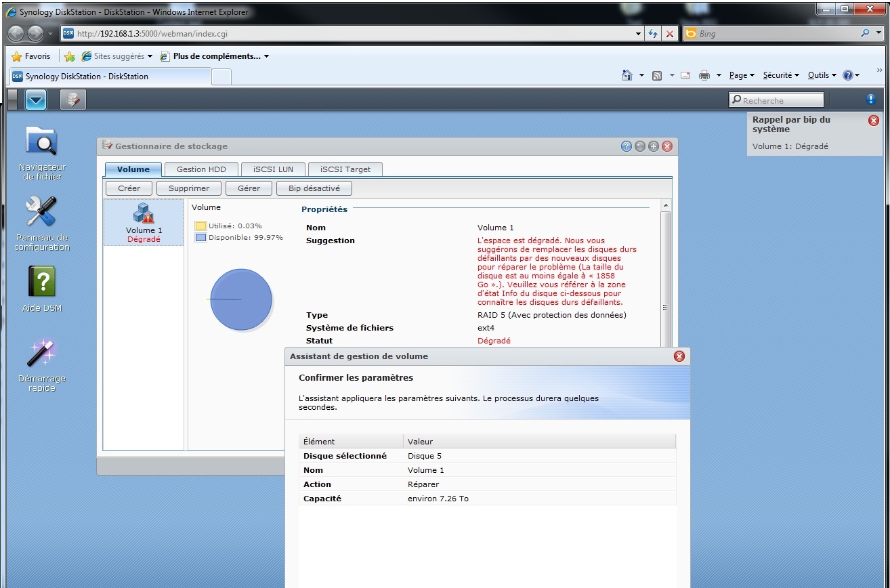Open Navigateur de fichier desktop icon

[x=42, y=154]
